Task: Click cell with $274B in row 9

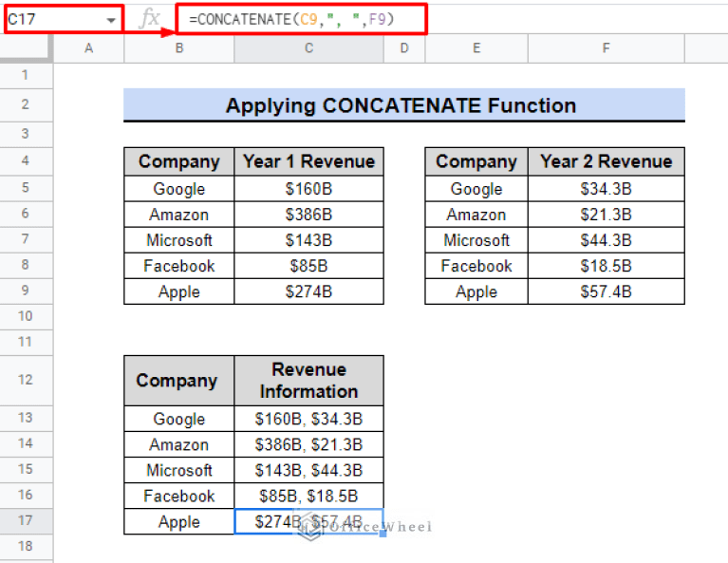Action: click(x=308, y=291)
